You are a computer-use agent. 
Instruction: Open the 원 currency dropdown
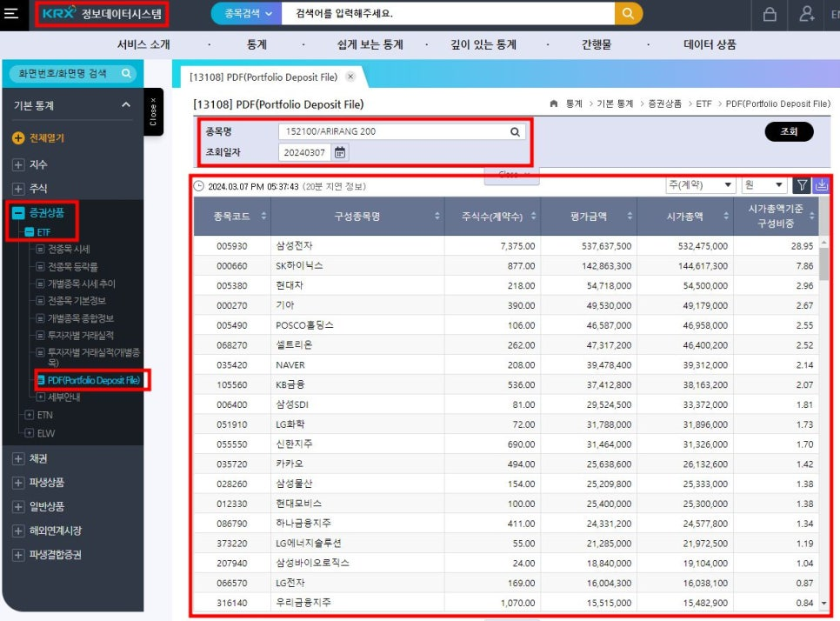(764, 185)
